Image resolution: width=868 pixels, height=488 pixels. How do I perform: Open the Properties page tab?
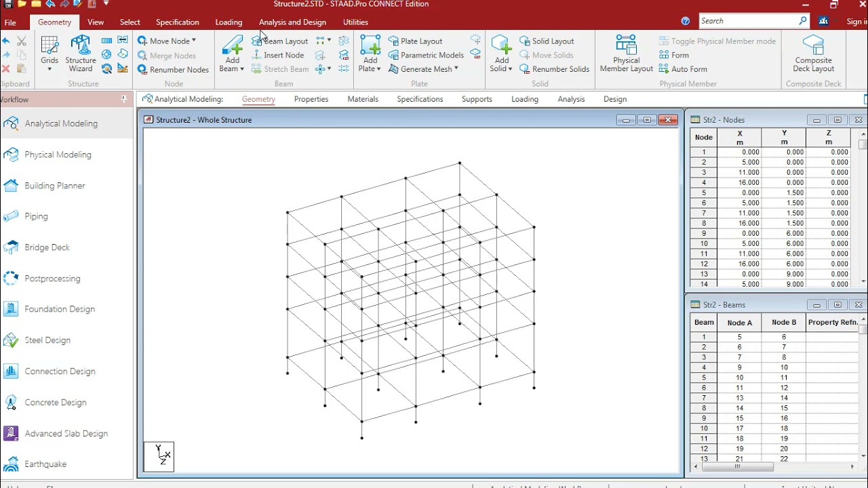(x=311, y=99)
